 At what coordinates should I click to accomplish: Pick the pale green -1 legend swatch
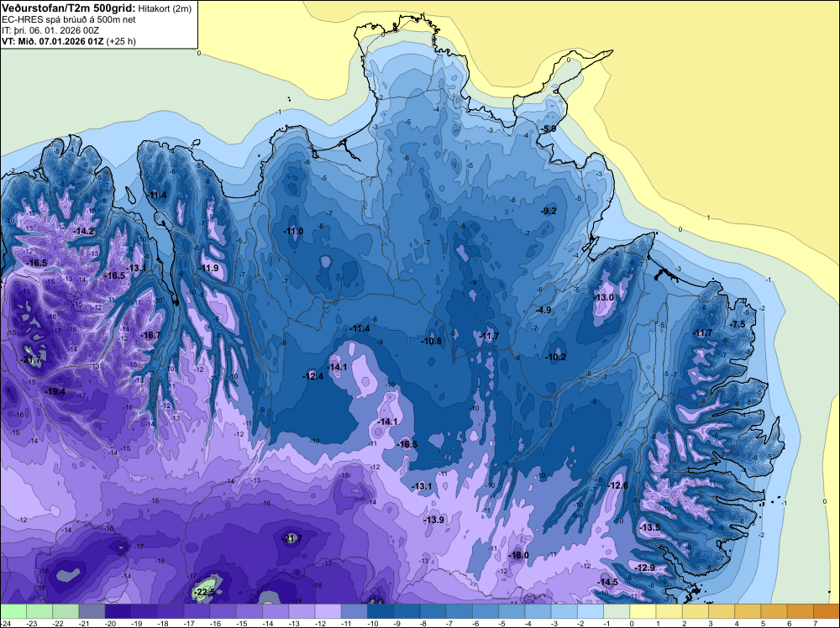click(617, 611)
